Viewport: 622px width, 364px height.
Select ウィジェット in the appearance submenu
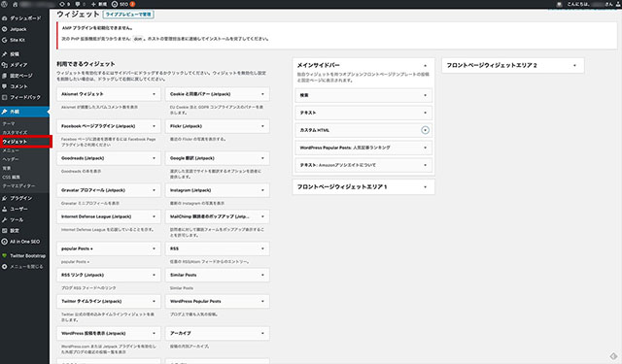[15, 142]
